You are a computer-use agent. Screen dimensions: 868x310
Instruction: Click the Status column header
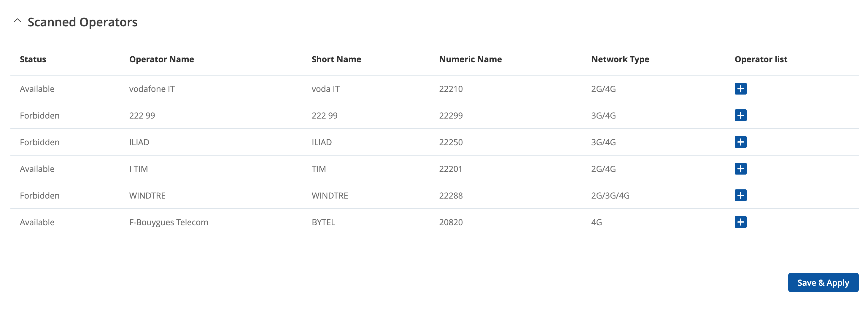pyautogui.click(x=33, y=59)
